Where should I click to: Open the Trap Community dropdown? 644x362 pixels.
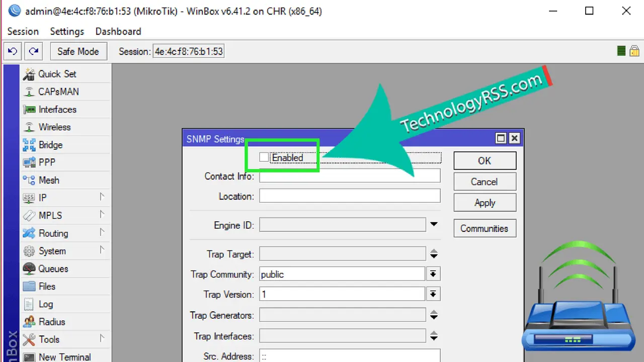[433, 274]
